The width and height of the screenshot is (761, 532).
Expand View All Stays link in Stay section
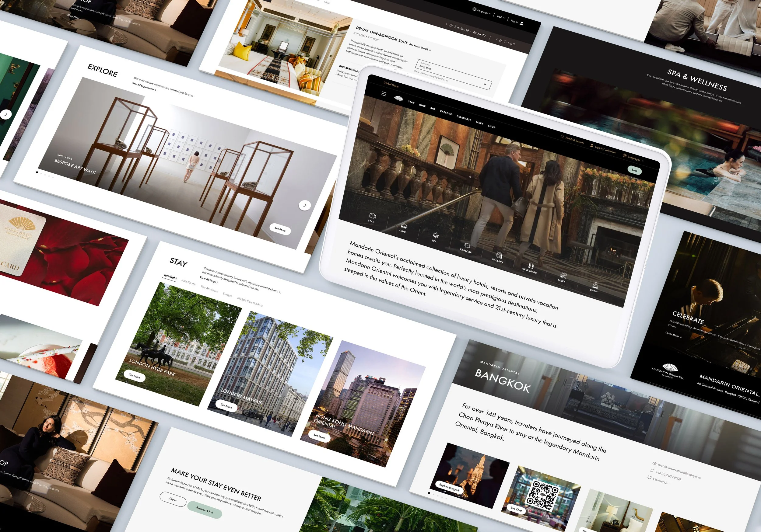(x=209, y=280)
